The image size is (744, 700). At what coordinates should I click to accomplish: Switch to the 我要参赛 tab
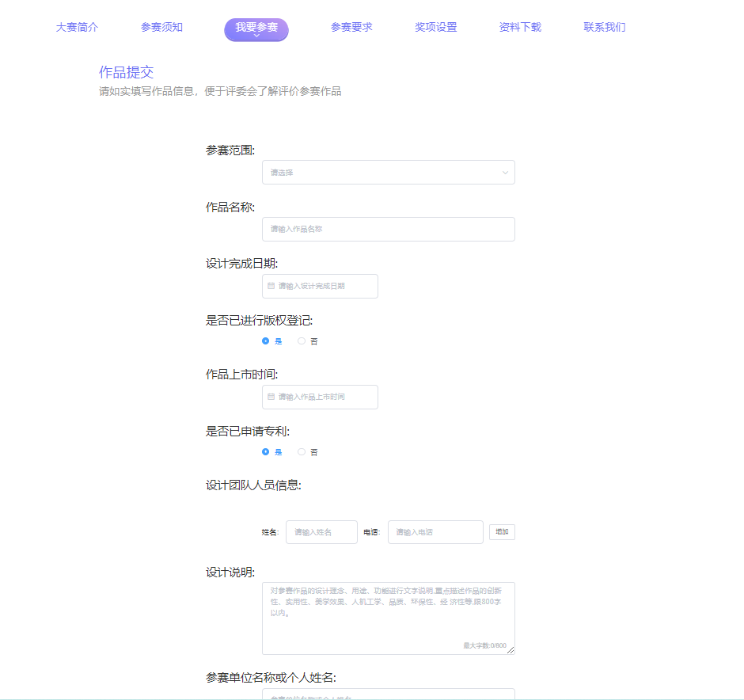(x=256, y=27)
